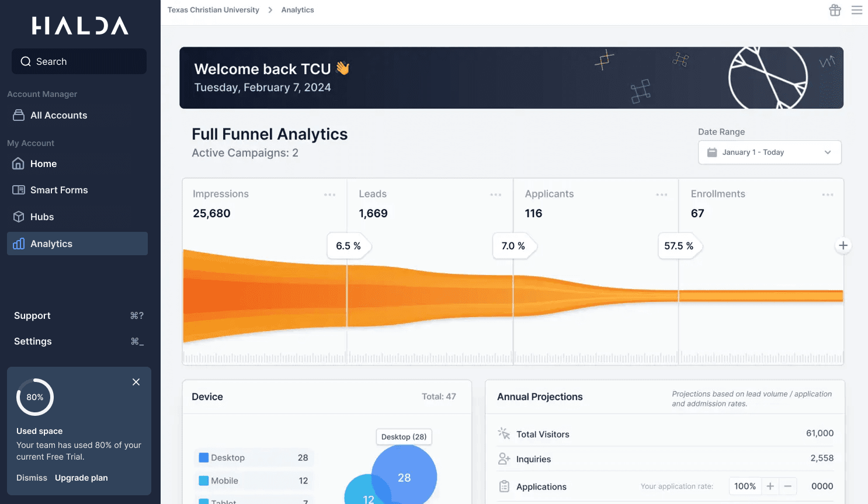Increase application rate with plus

coord(770,486)
